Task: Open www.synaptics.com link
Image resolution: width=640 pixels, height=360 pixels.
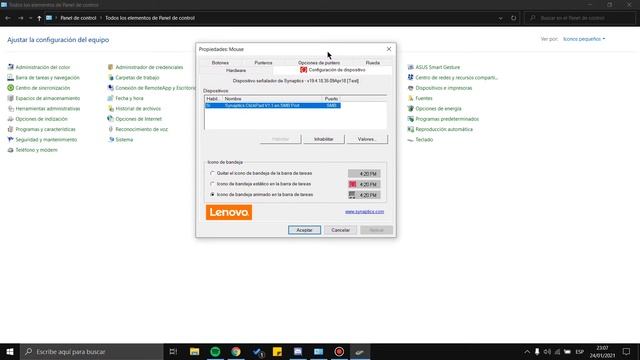Action: tap(364, 211)
